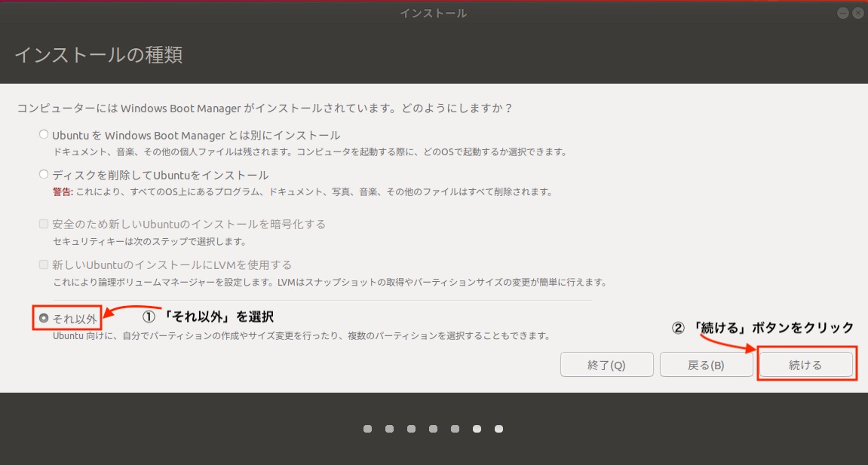Click the 'これにより論理ボリュームマネージャーを設定します' description
This screenshot has width=868, height=465.
click(330, 283)
